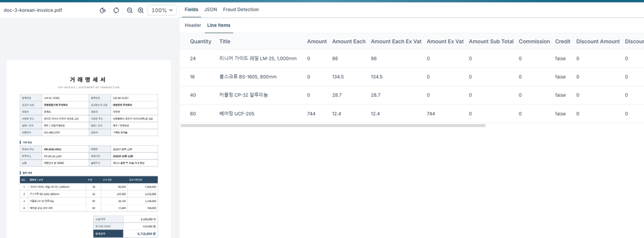The height and width of the screenshot is (238, 644).
Task: Click the doc-3-korean-invoice.pdf file name
Action: click(33, 10)
